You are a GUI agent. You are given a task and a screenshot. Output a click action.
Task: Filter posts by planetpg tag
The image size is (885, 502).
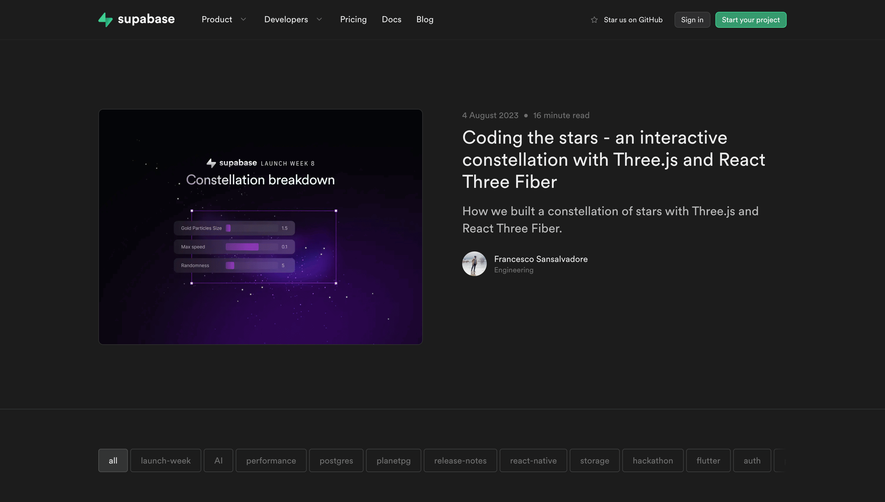[393, 460]
